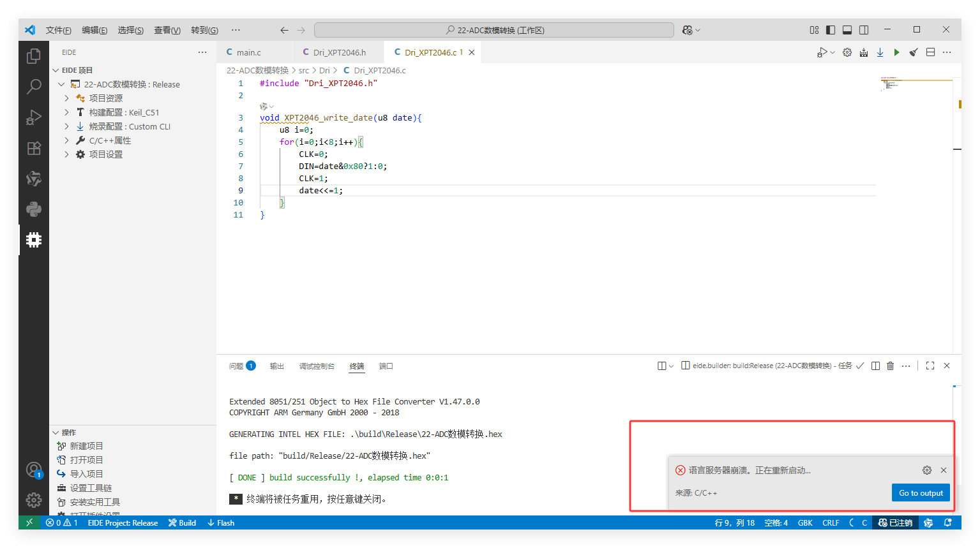
Task: Click 导入项目 in the 操作 list
Action: click(x=86, y=474)
